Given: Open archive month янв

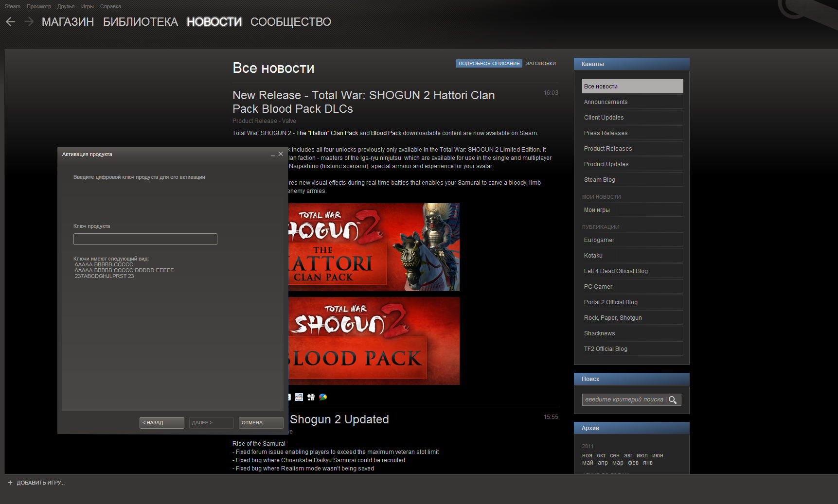Looking at the screenshot, I should tap(648, 463).
